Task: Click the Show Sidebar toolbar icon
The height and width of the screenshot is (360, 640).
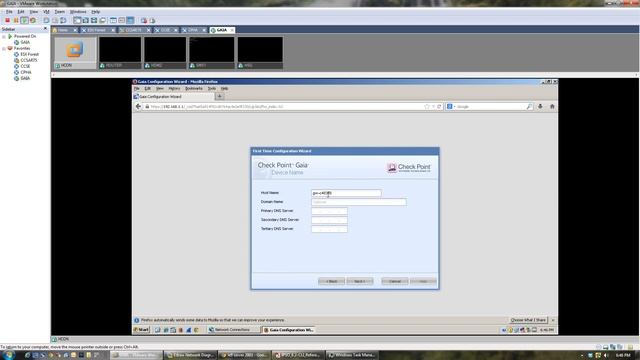Action: pyautogui.click(x=77, y=20)
